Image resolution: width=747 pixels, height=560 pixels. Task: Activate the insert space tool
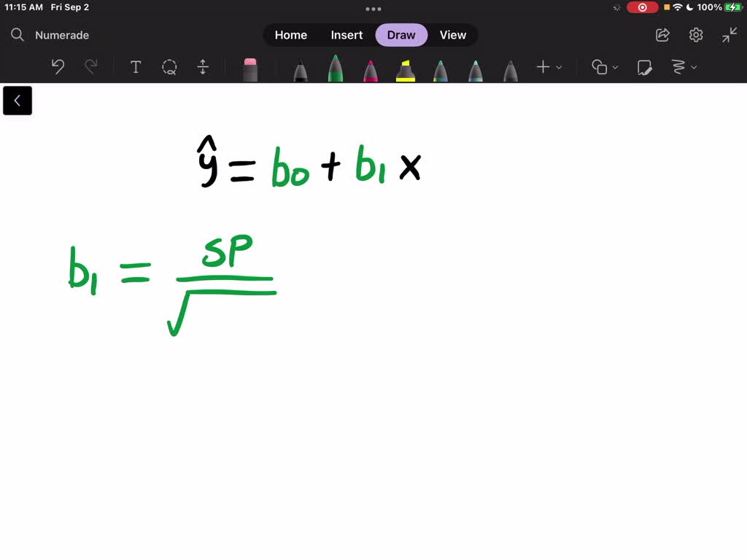tap(203, 67)
